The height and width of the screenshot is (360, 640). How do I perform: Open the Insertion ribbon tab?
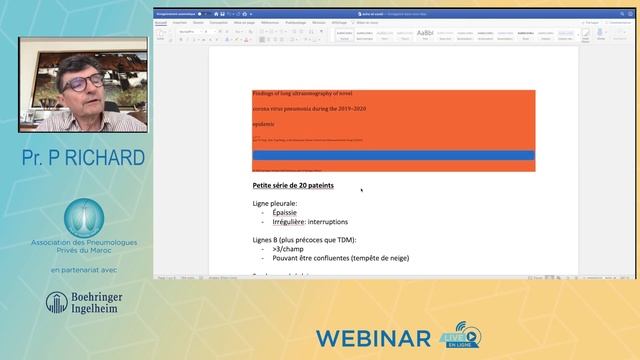tap(180, 23)
